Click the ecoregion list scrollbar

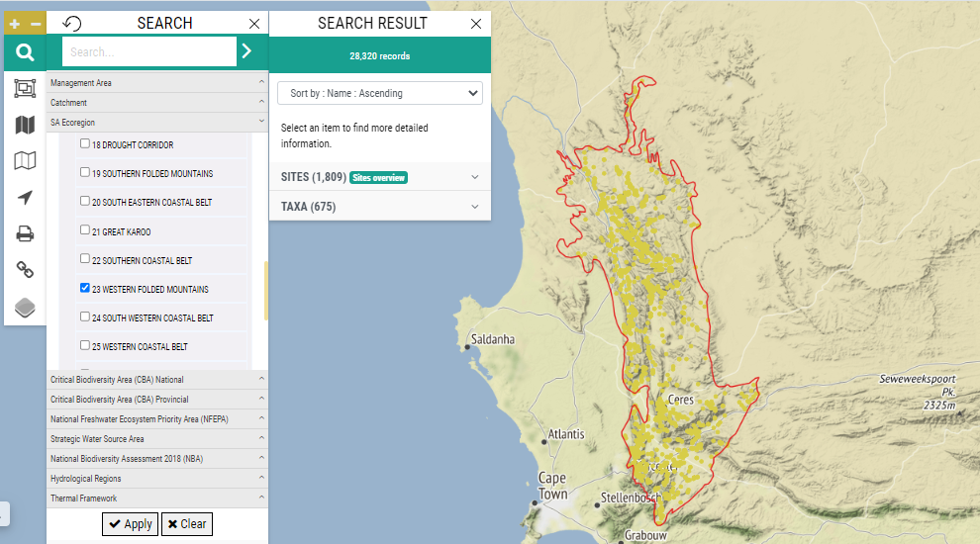coord(266,291)
